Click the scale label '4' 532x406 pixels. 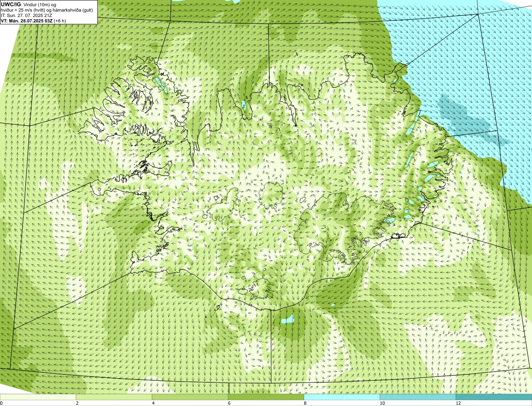coord(153,403)
